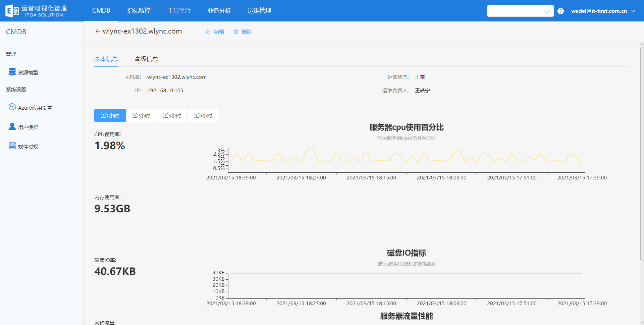Click the disk IO chart line

click(x=407, y=273)
